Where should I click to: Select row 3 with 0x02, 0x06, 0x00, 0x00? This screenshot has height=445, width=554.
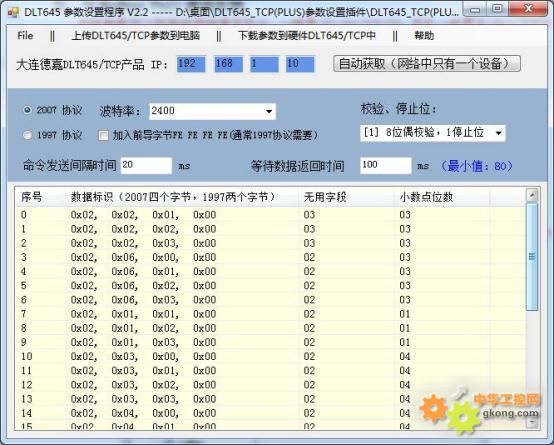click(270, 257)
